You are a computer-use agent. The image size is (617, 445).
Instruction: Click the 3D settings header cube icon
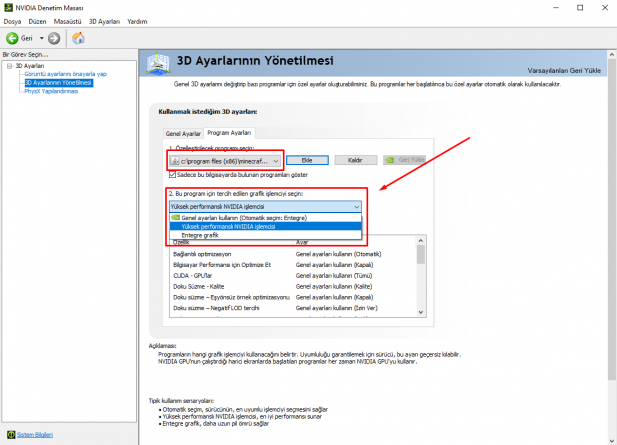[158, 63]
